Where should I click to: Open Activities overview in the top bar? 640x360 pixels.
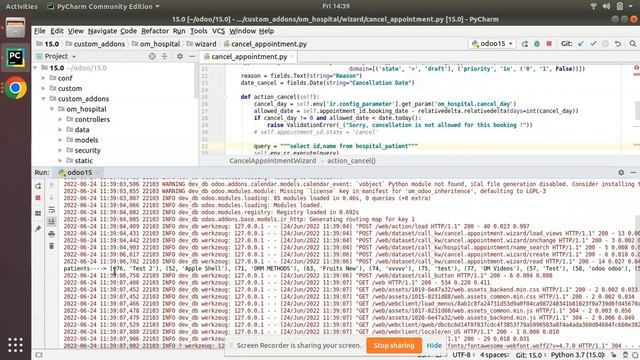click(21, 6)
